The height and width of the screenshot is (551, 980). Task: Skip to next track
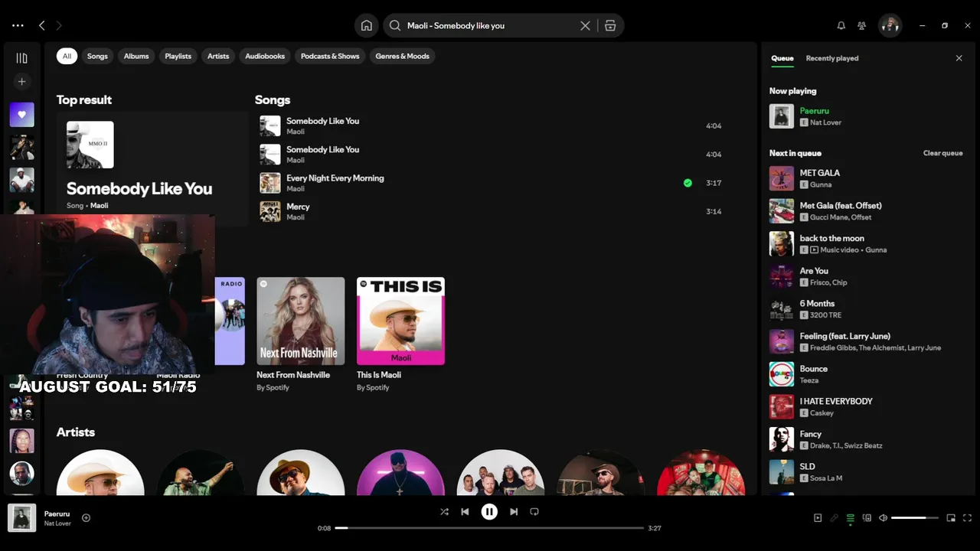(514, 512)
